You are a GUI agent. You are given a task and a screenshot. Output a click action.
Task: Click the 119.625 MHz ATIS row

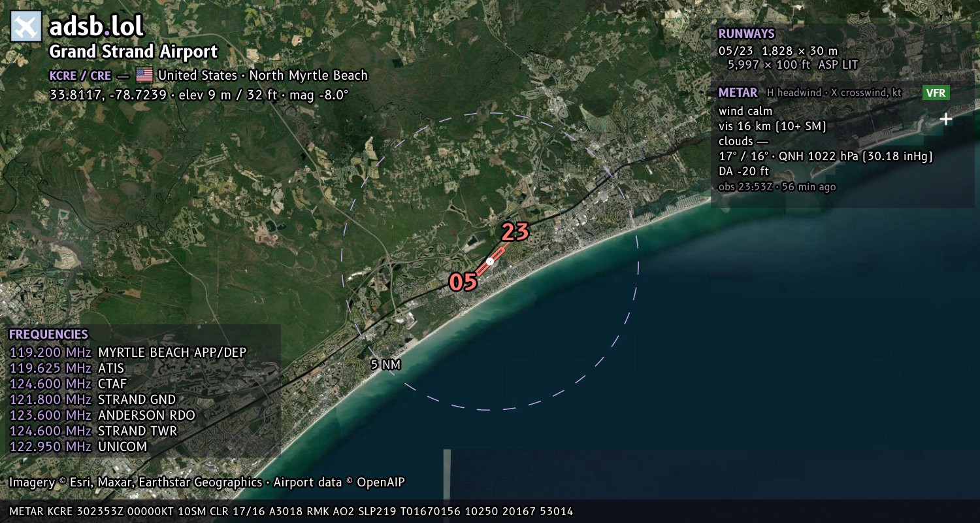[67, 368]
